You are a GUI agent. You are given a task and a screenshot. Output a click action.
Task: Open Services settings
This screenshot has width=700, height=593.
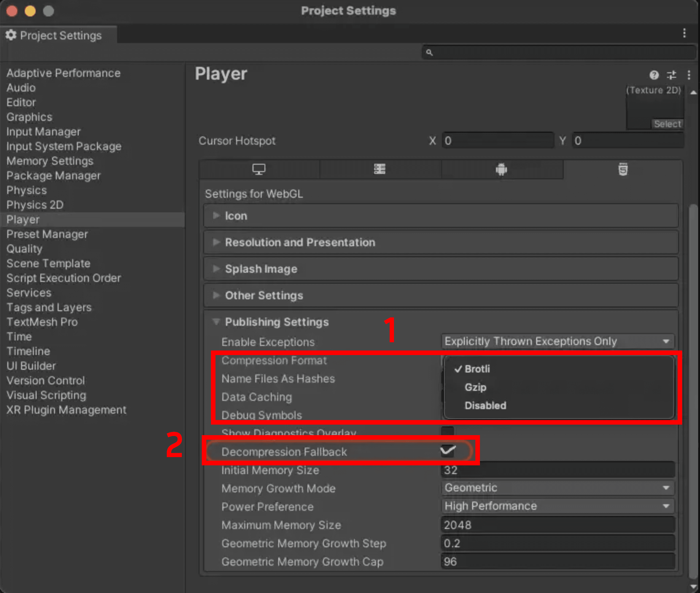click(x=29, y=292)
